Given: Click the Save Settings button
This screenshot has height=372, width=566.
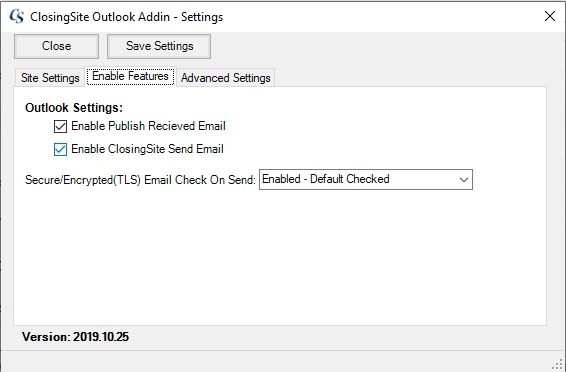Looking at the screenshot, I should (x=159, y=46).
